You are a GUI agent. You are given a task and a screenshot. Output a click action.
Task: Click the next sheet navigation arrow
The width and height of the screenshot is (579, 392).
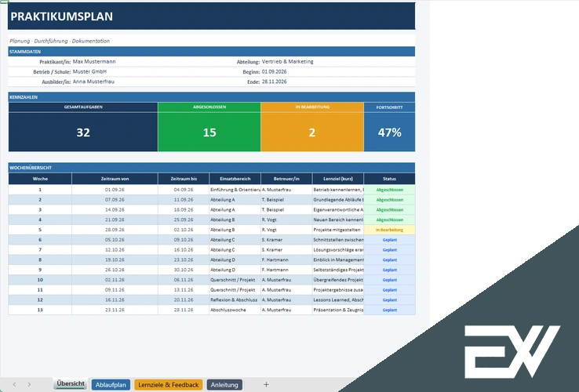(29, 385)
